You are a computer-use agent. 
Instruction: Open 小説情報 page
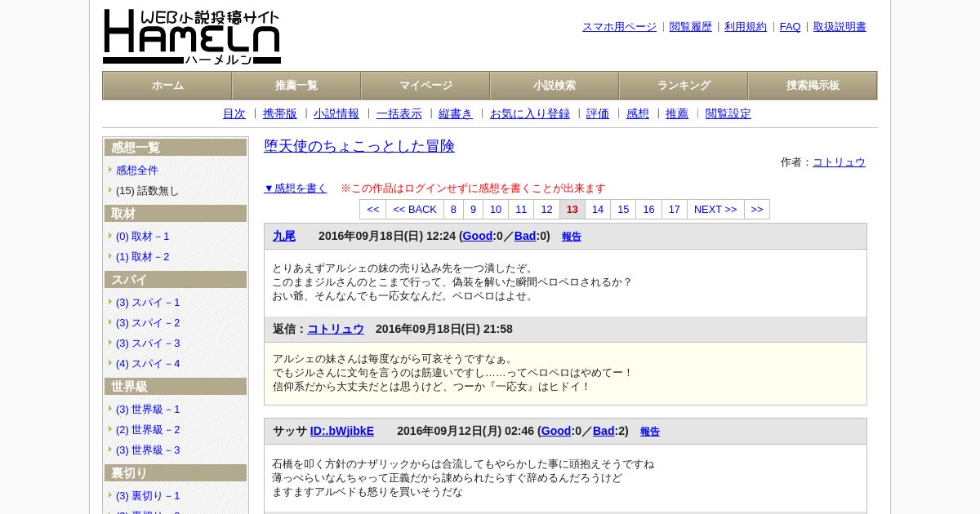pyautogui.click(x=336, y=114)
